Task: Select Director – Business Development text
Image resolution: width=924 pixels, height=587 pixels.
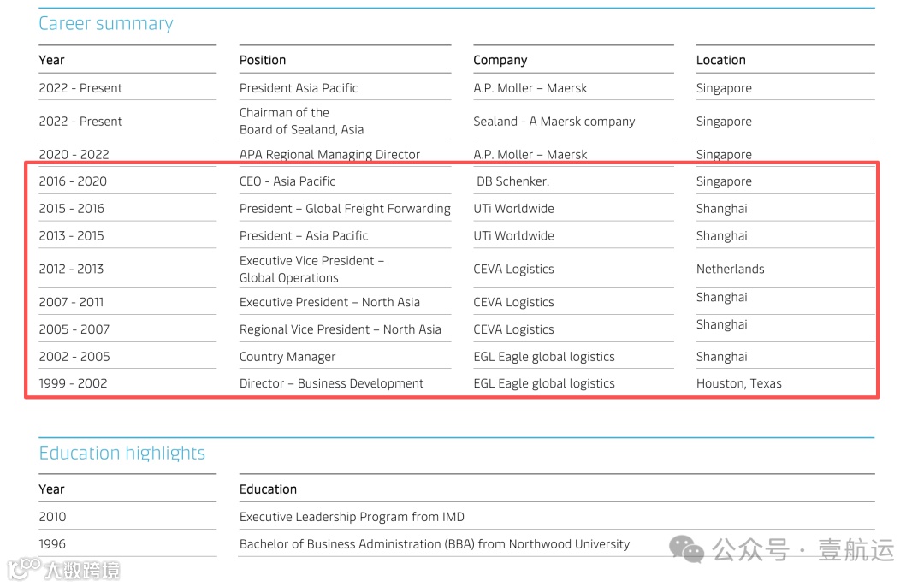Action: click(x=331, y=383)
